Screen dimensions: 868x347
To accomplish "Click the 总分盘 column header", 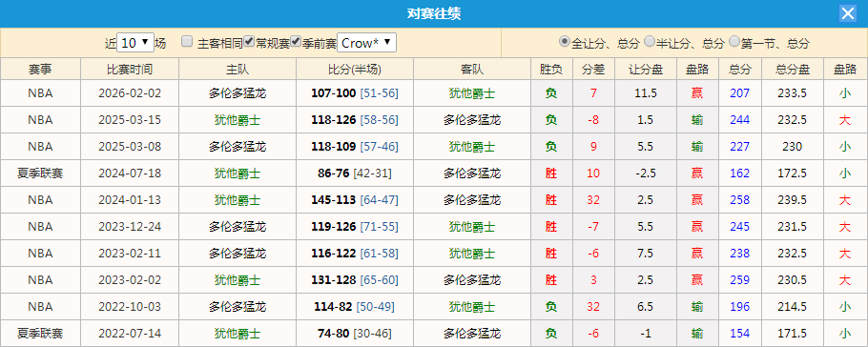I will (793, 70).
